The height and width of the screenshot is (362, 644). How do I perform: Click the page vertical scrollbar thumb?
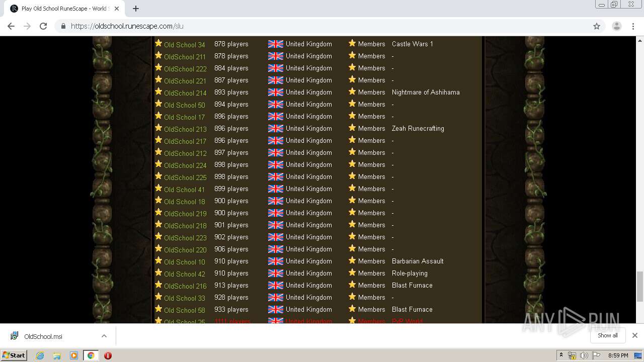click(x=640, y=286)
